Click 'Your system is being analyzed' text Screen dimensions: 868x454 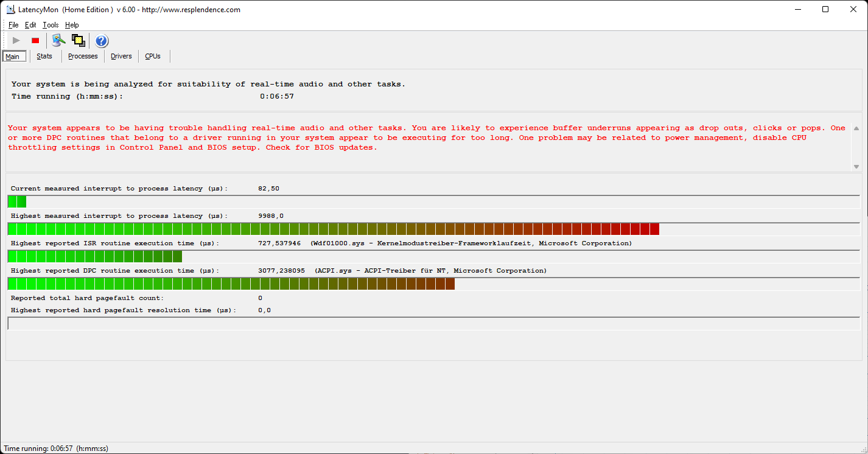208,84
